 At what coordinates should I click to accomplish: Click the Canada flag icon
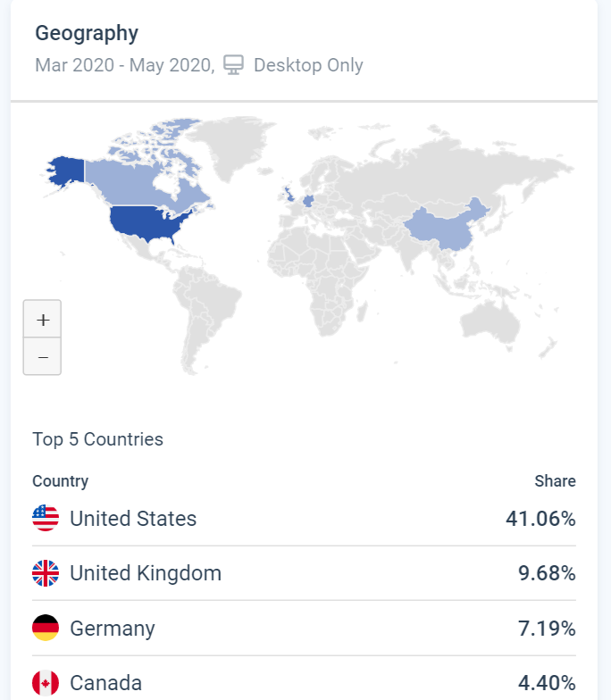[x=46, y=683]
